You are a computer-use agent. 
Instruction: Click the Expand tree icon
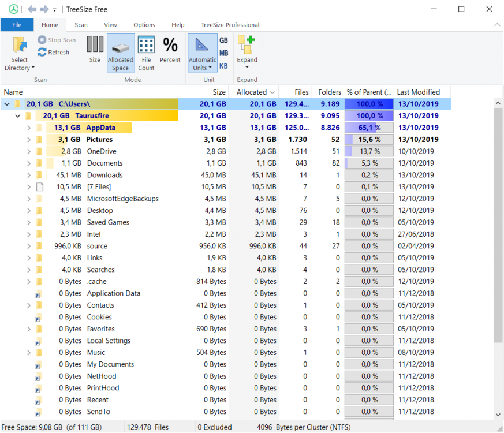(247, 44)
